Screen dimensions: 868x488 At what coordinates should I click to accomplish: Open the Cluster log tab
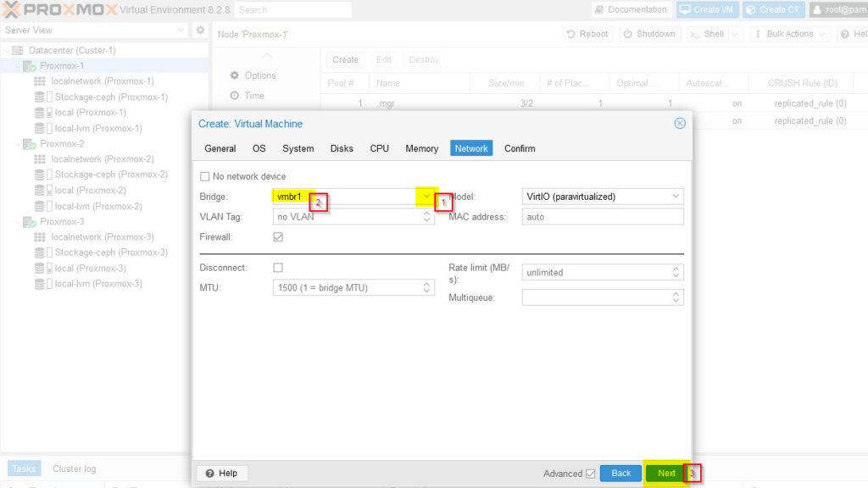75,469
